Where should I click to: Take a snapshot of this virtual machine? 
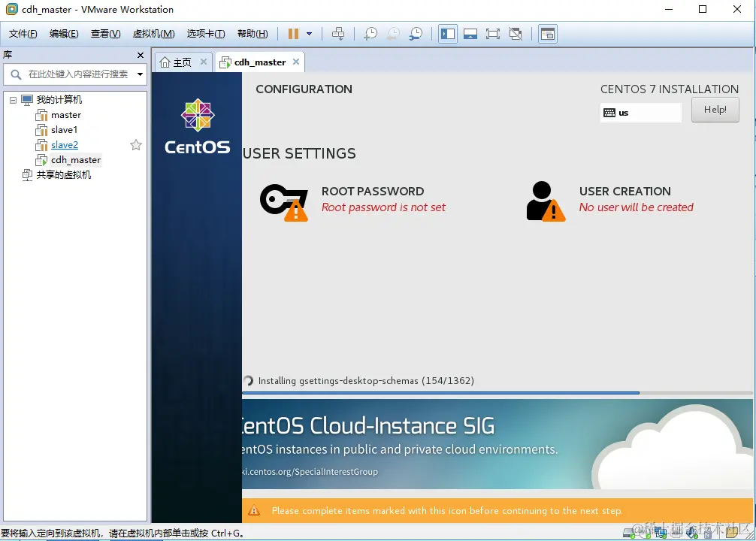pos(370,34)
